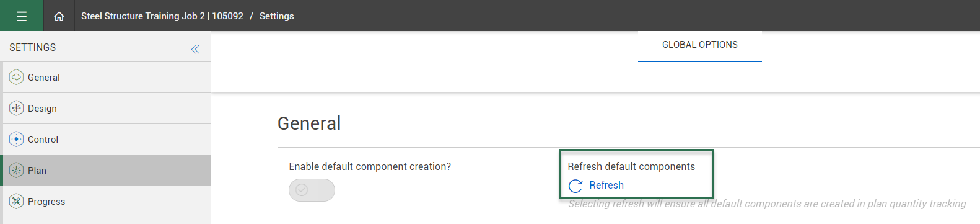Screen dimensions: 980x224
Task: Go to the home icon
Action: click(59, 16)
